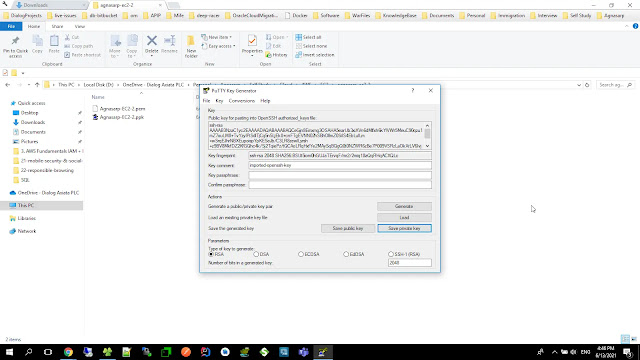Click the taskbar Search icon
Viewport: 640px width, 360px height.
click(28, 352)
